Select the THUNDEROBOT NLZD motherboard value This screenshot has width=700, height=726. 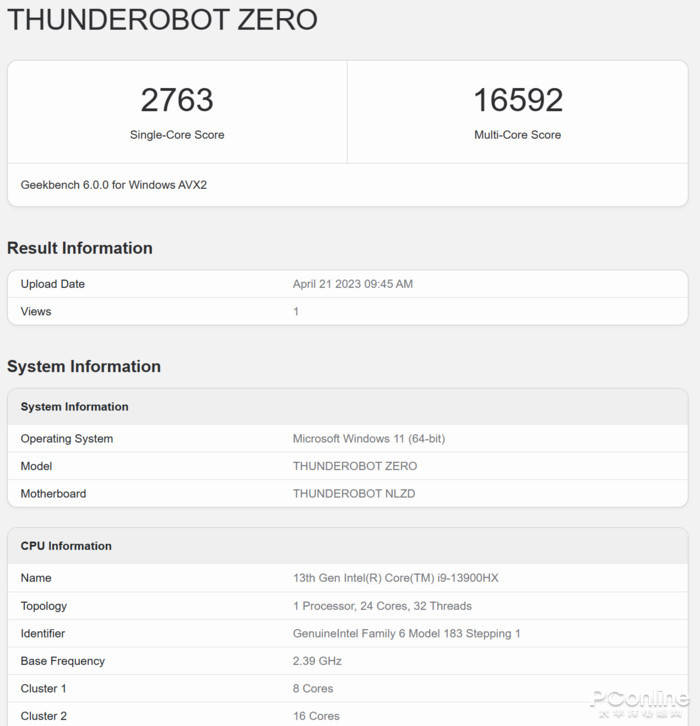tap(354, 494)
